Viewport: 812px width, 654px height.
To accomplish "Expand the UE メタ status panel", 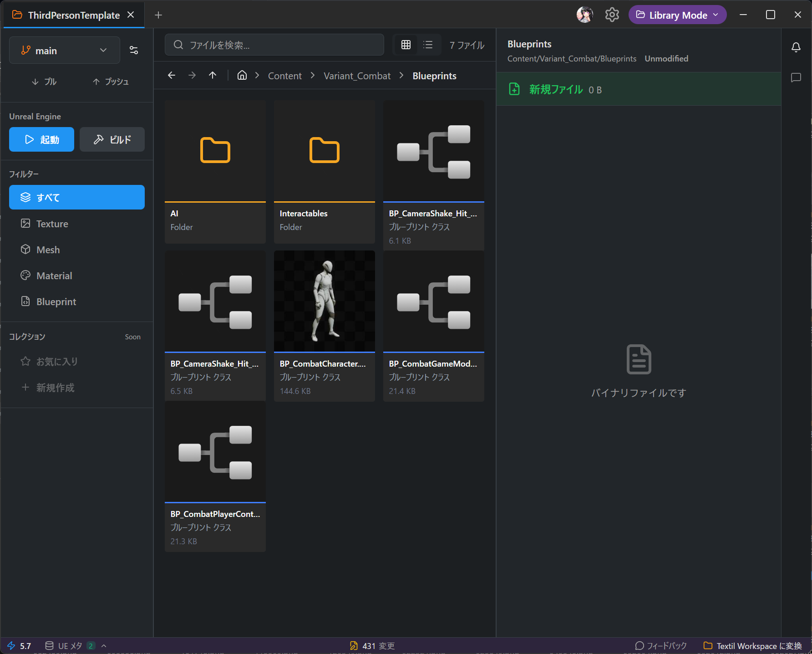I will (x=104, y=646).
